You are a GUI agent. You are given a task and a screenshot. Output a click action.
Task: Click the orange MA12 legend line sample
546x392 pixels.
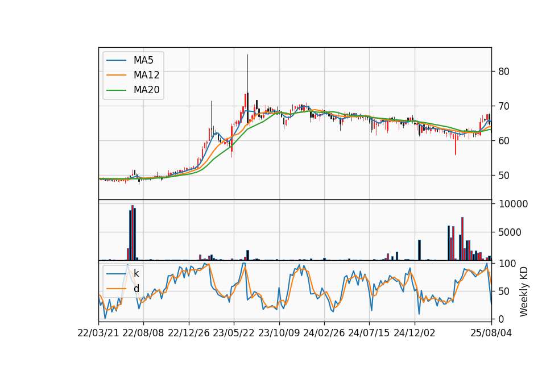116,75
